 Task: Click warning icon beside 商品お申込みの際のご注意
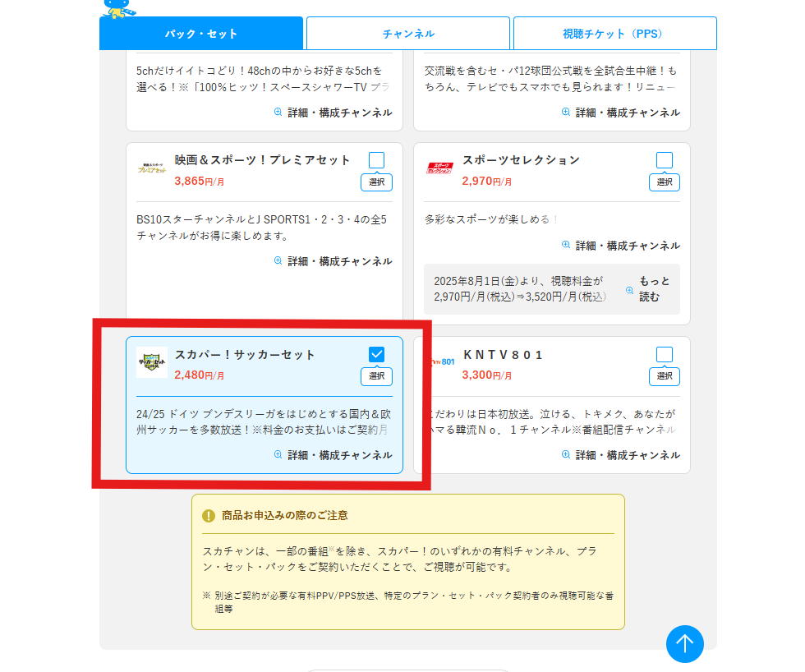(209, 516)
